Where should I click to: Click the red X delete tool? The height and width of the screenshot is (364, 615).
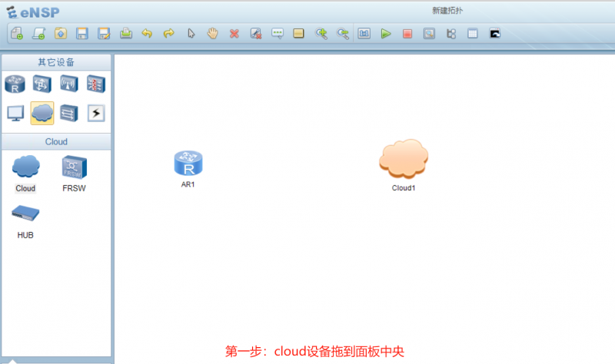pos(234,34)
